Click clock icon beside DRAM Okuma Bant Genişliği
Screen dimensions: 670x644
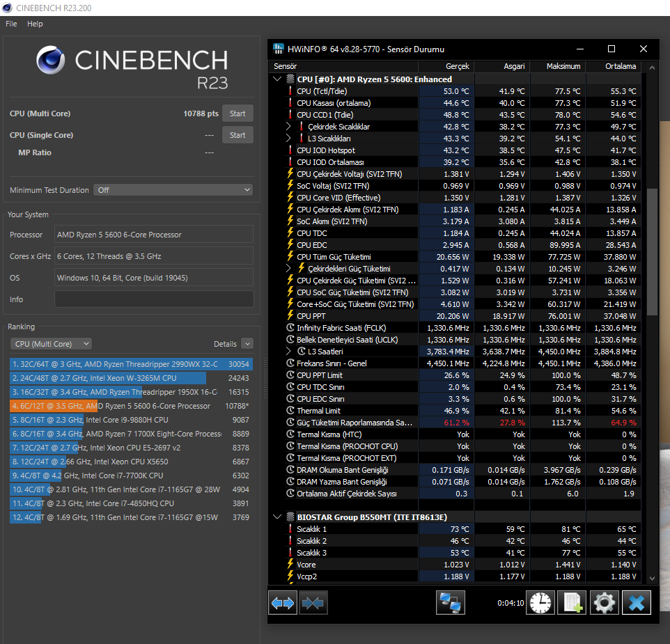click(290, 469)
